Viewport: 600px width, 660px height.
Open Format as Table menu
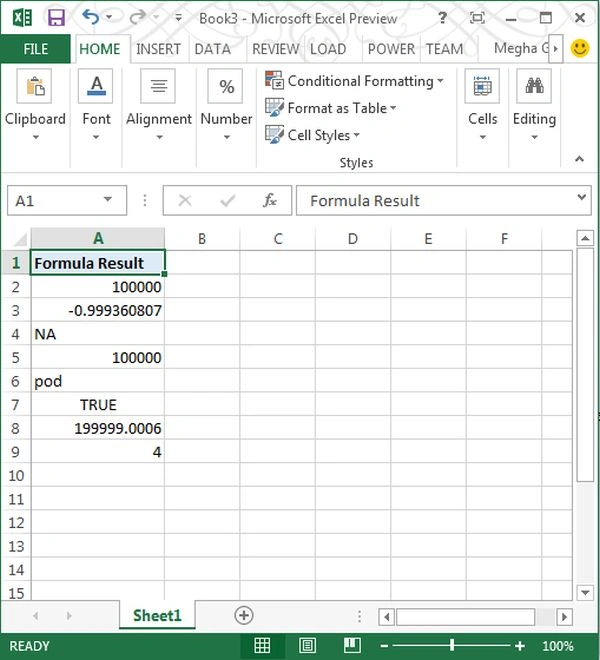[x=331, y=108]
